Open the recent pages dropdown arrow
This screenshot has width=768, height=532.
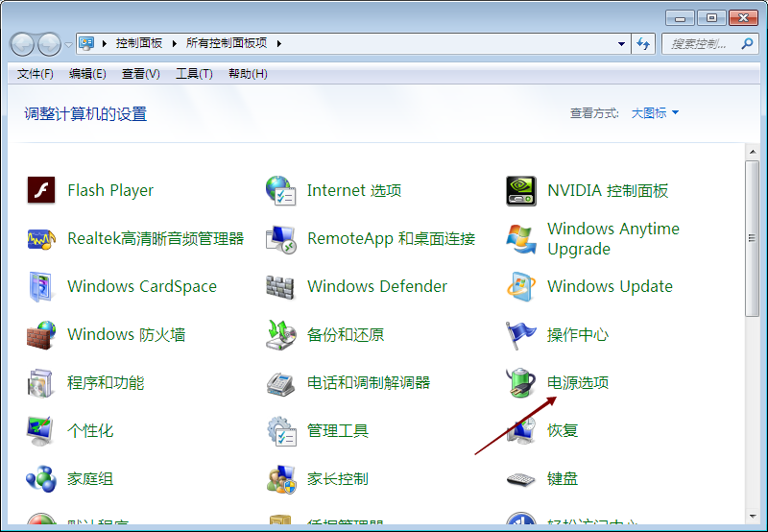[x=68, y=44]
